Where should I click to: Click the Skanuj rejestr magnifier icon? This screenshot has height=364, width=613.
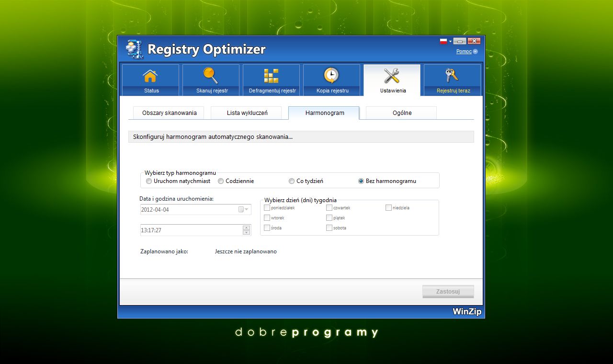click(211, 76)
